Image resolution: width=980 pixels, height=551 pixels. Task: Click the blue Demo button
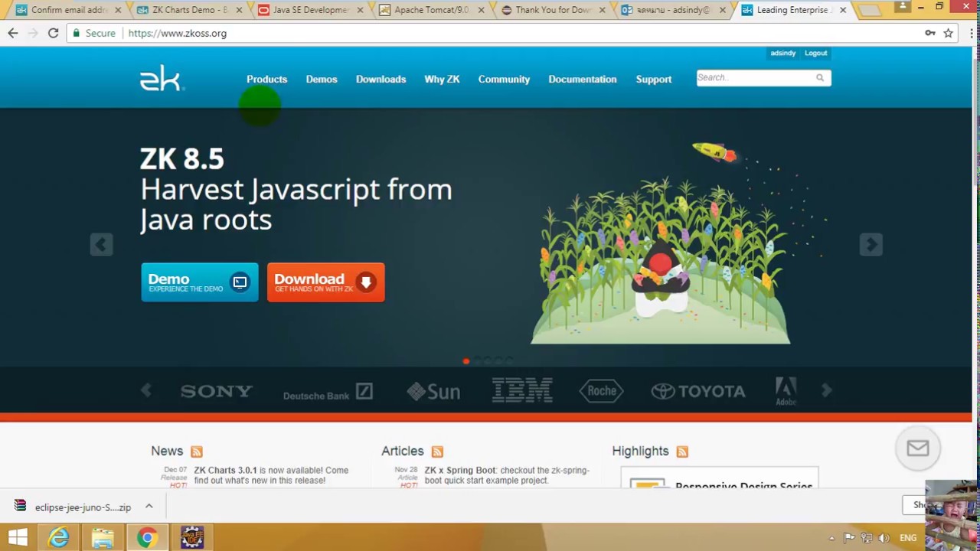(199, 282)
